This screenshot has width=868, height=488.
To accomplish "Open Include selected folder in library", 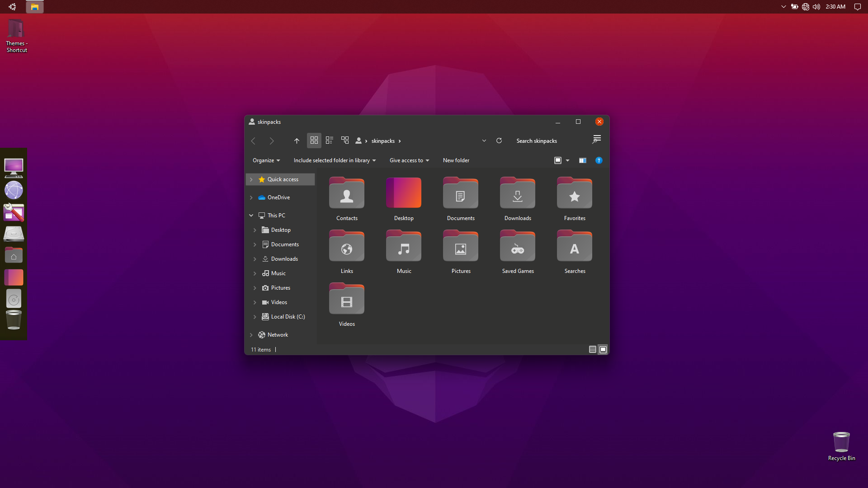I will click(335, 160).
